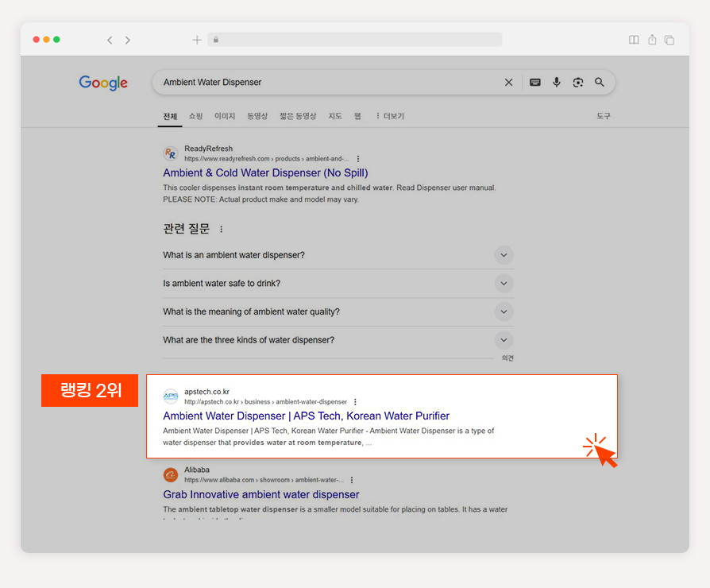This screenshot has width=710, height=588.
Task: Clear the search query with X icon
Action: tap(508, 83)
